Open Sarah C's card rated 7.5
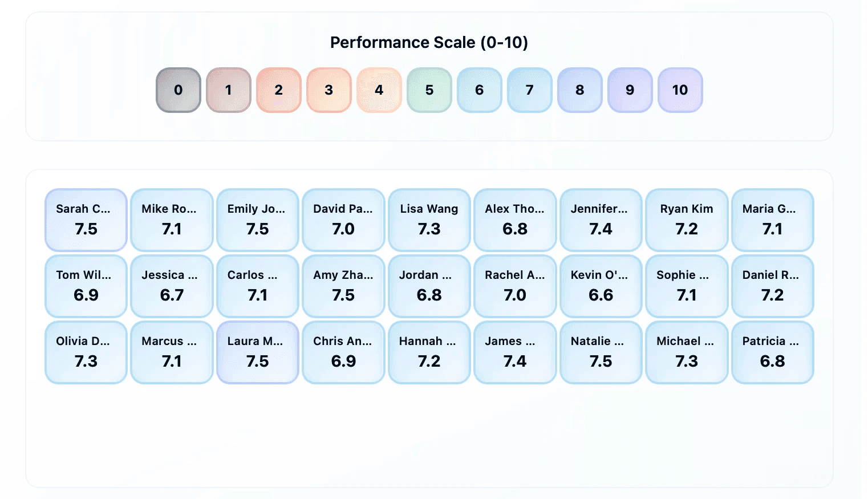Screen dimensions: 868x499 [86, 220]
